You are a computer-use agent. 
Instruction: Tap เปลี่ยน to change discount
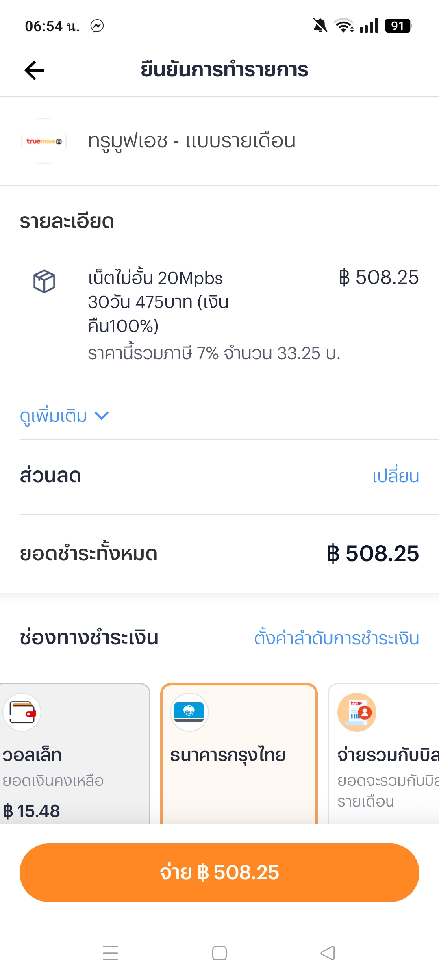[x=396, y=476]
